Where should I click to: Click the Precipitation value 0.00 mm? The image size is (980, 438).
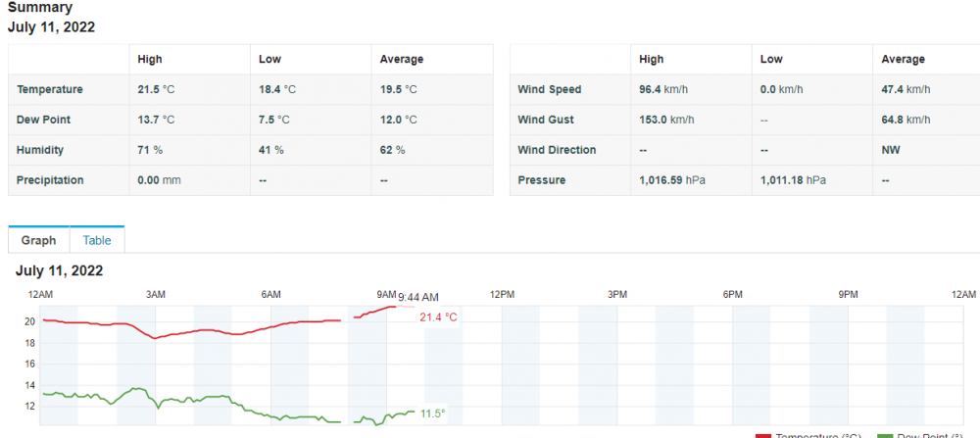click(x=159, y=180)
